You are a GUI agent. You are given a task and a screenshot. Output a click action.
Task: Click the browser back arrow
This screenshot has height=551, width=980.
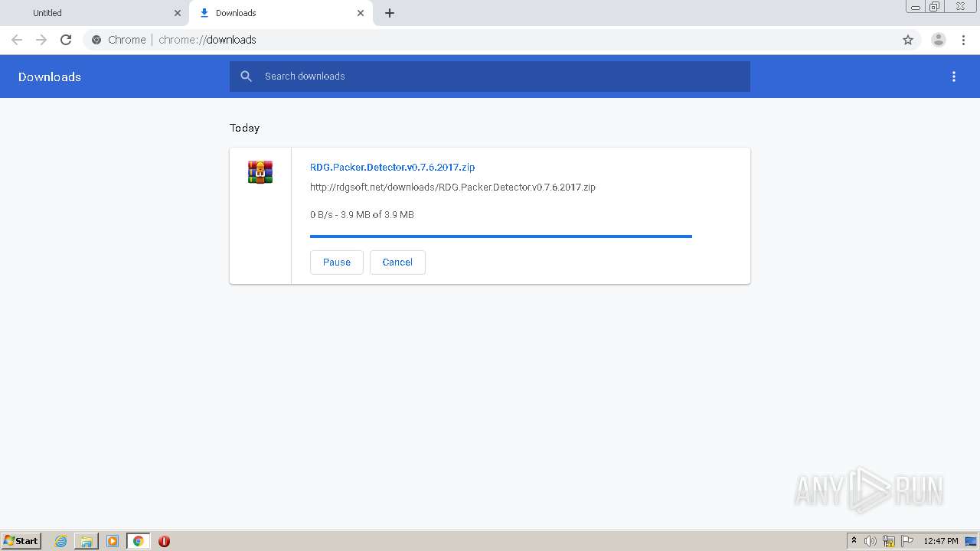tap(17, 40)
